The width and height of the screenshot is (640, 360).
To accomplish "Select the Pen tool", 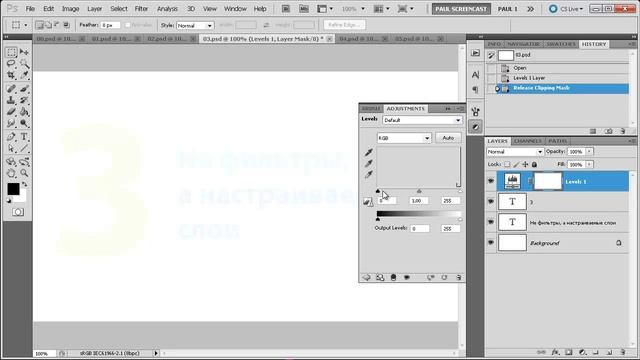I will [x=11, y=137].
